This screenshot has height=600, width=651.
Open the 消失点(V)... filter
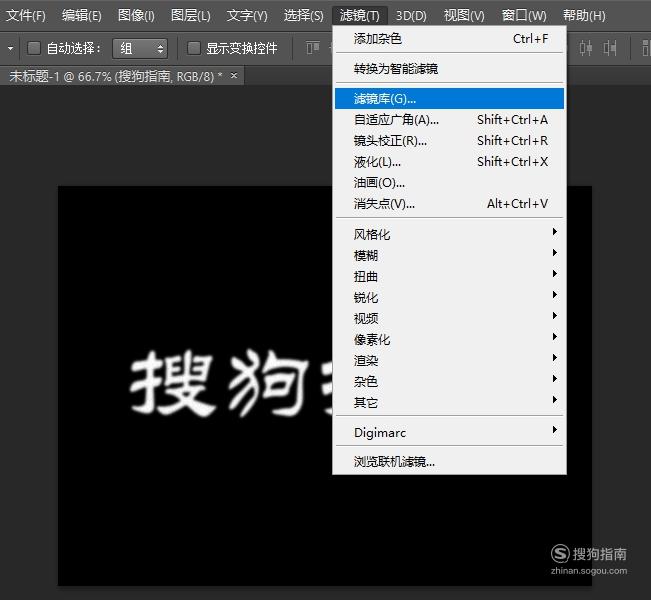click(450, 203)
